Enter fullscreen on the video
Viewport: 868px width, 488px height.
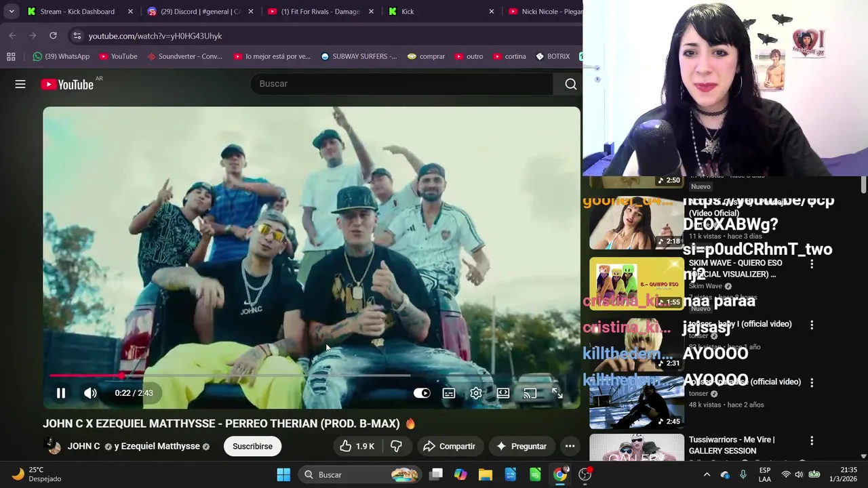[557, 393]
